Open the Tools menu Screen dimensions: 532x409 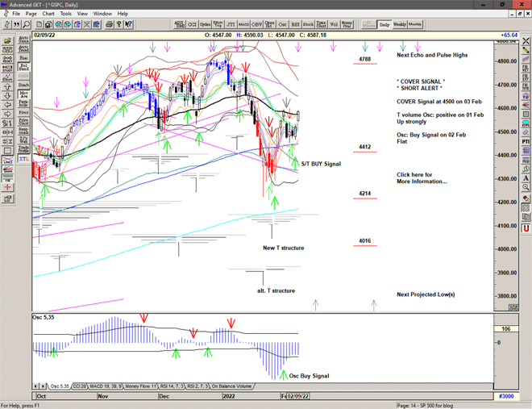[x=66, y=14]
